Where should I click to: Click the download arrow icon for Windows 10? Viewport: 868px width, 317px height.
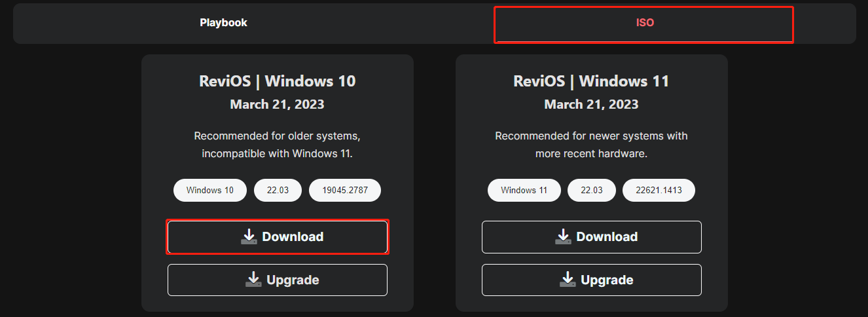click(x=249, y=236)
